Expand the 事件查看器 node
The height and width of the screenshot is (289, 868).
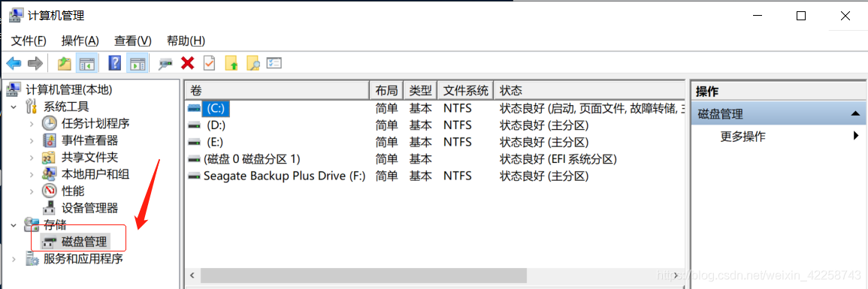coord(31,140)
